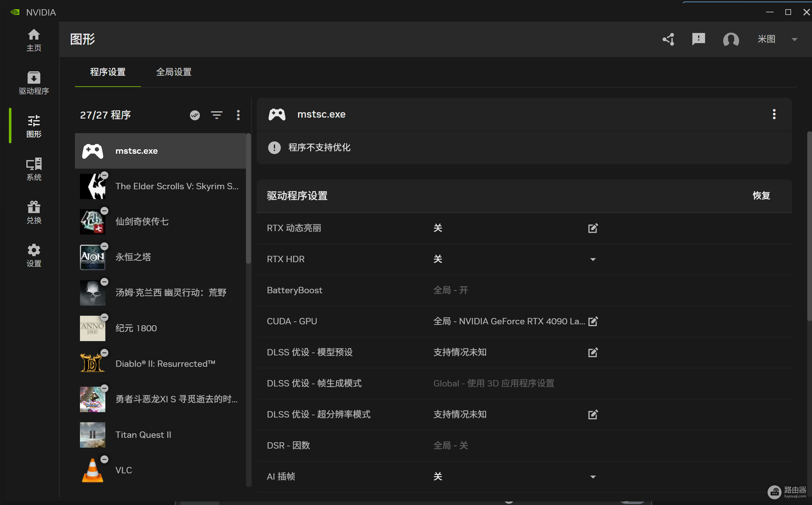Image resolution: width=812 pixels, height=505 pixels.
Task: Click minus badge on 纪元 1800
Action: click(104, 317)
